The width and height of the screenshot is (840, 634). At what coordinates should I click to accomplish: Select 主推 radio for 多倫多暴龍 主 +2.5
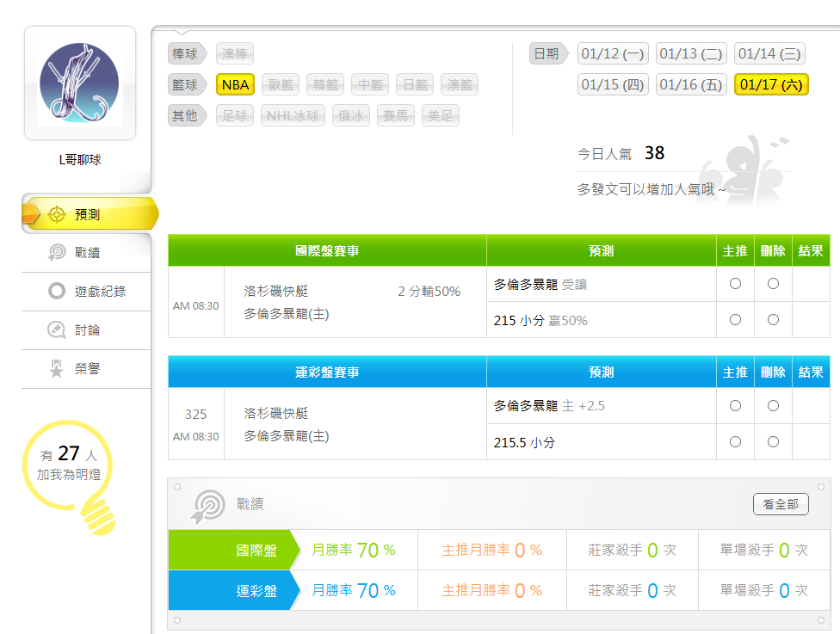pos(735,405)
